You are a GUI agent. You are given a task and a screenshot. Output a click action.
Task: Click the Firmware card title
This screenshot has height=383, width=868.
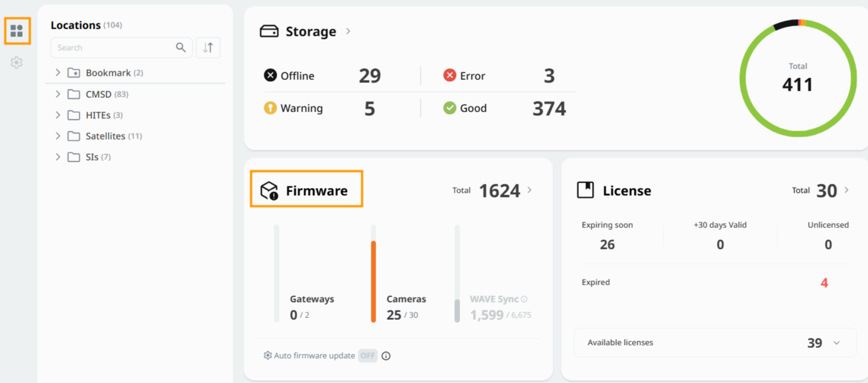pos(317,191)
